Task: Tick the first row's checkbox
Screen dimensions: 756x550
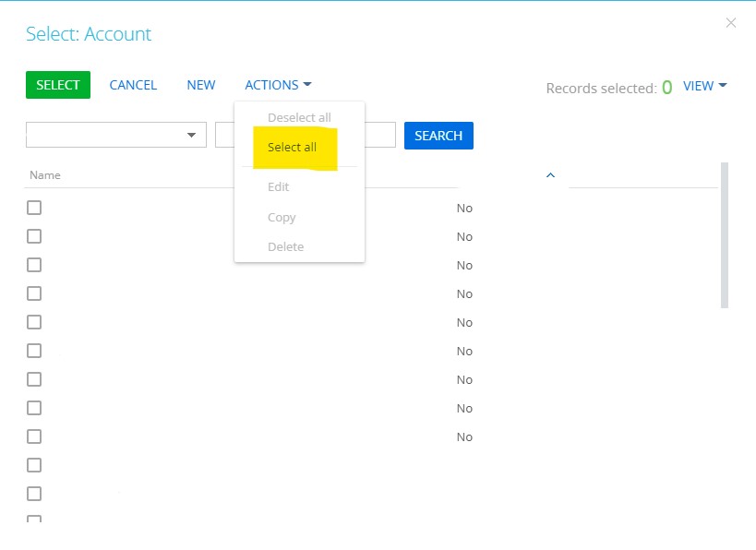Action: click(34, 208)
